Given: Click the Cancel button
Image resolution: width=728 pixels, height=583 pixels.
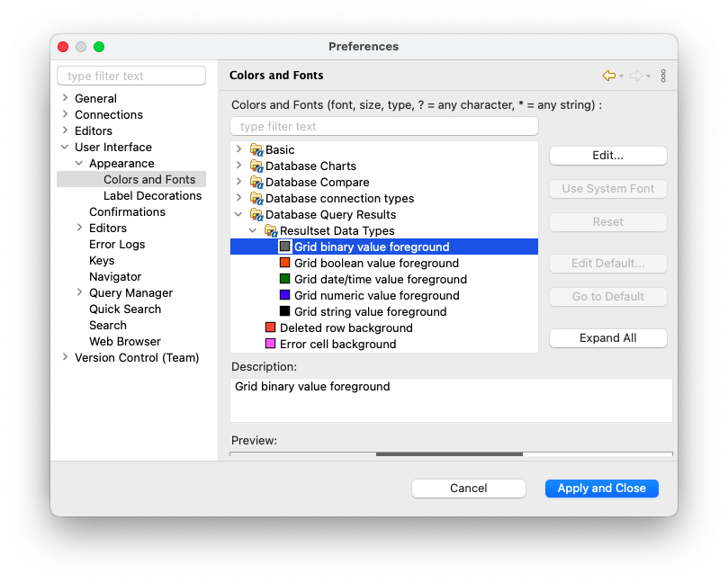Looking at the screenshot, I should 469,489.
